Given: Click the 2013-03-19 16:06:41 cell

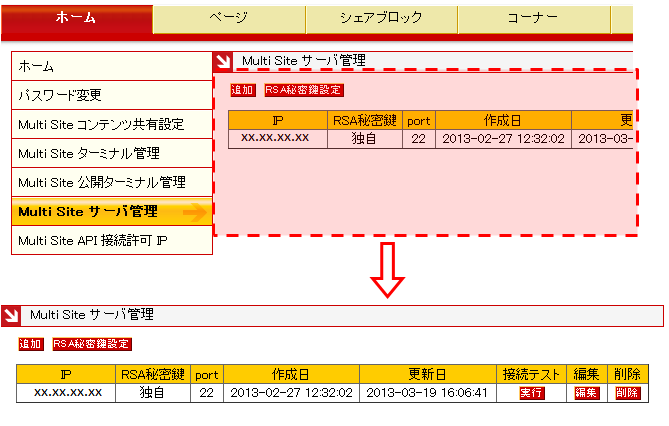Looking at the screenshot, I should (x=428, y=393).
